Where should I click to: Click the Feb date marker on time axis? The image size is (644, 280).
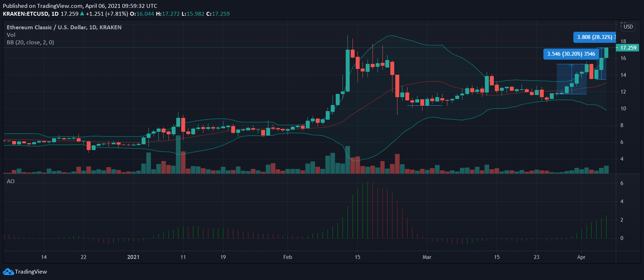(288, 257)
